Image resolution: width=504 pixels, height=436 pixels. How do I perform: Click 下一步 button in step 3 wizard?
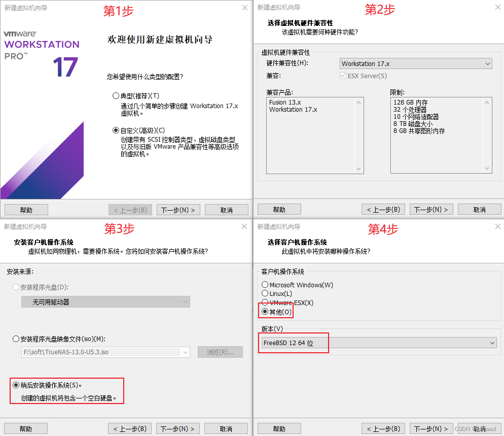click(x=178, y=428)
